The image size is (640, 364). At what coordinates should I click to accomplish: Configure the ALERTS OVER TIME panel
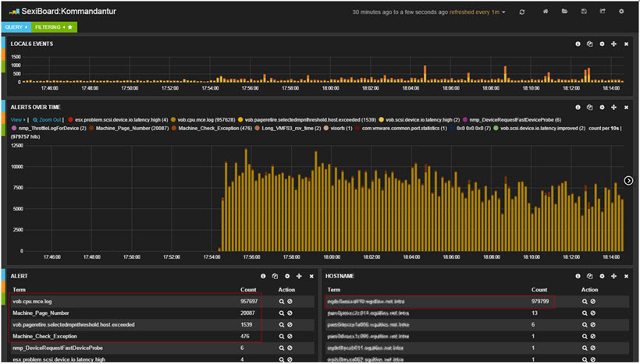click(x=602, y=108)
